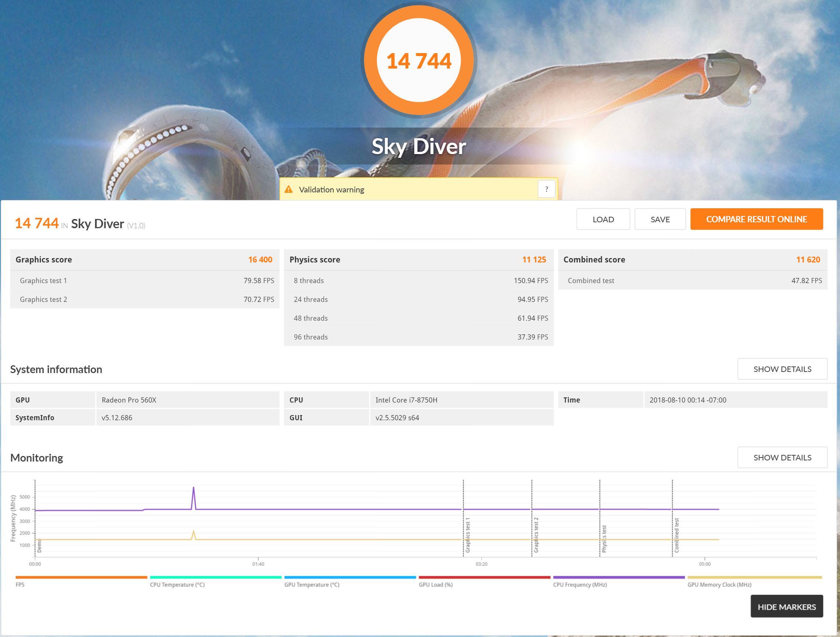
Task: Toggle CPU Temperature legend series
Action: point(177,585)
